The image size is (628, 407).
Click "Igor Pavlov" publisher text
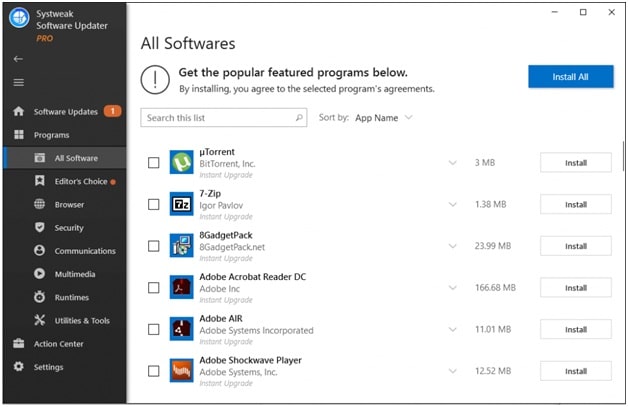point(221,206)
